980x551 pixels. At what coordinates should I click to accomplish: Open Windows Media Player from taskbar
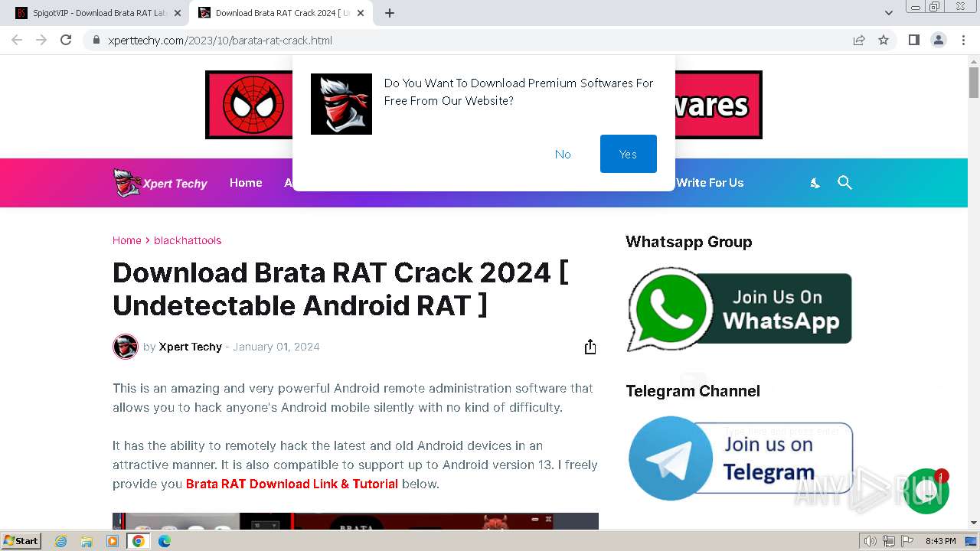tap(113, 541)
